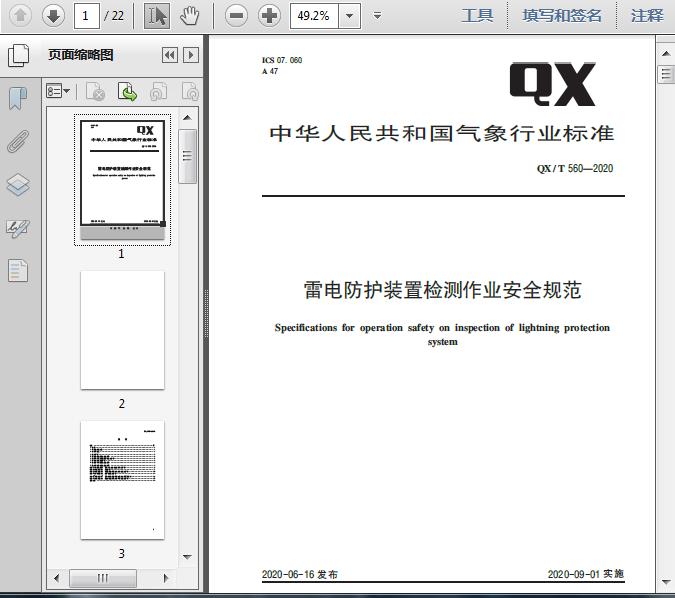
Task: Activate the hand pan tool
Action: point(189,16)
